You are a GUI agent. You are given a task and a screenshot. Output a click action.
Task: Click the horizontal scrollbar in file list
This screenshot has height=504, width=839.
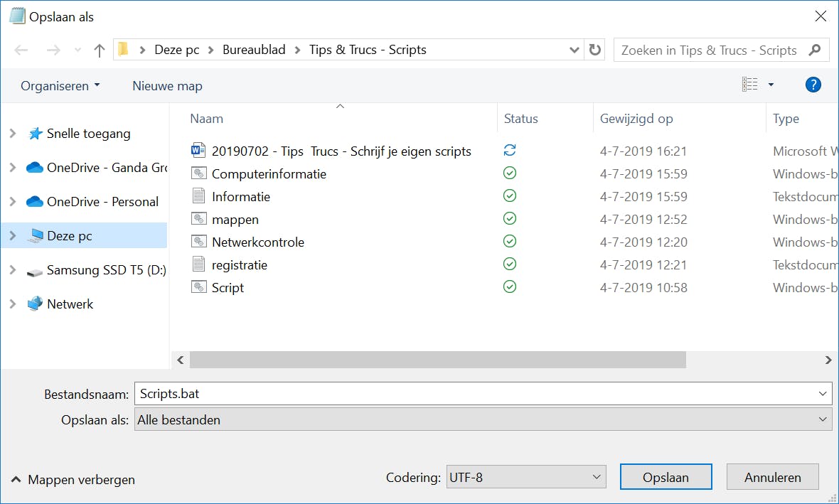(437, 360)
